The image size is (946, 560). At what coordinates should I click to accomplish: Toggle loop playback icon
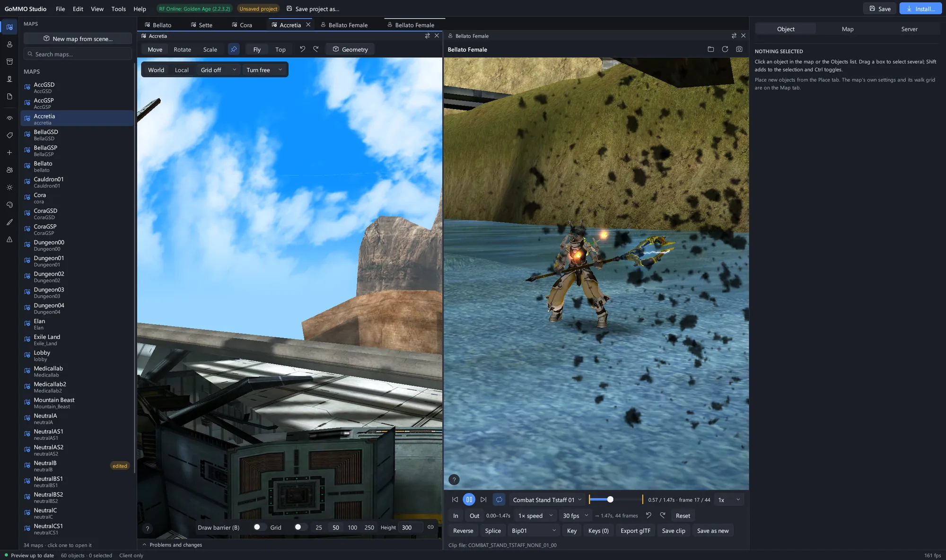click(499, 499)
